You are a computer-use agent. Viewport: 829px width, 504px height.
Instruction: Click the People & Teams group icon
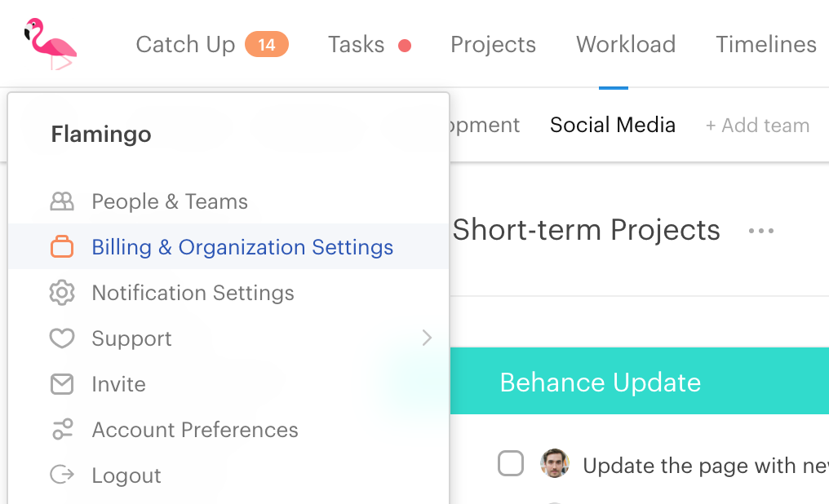pyautogui.click(x=62, y=201)
